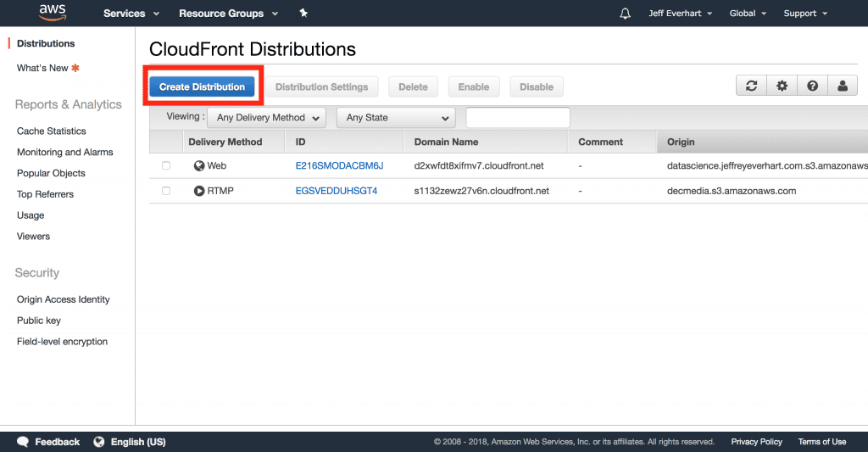Expand the Support menu

tap(805, 14)
